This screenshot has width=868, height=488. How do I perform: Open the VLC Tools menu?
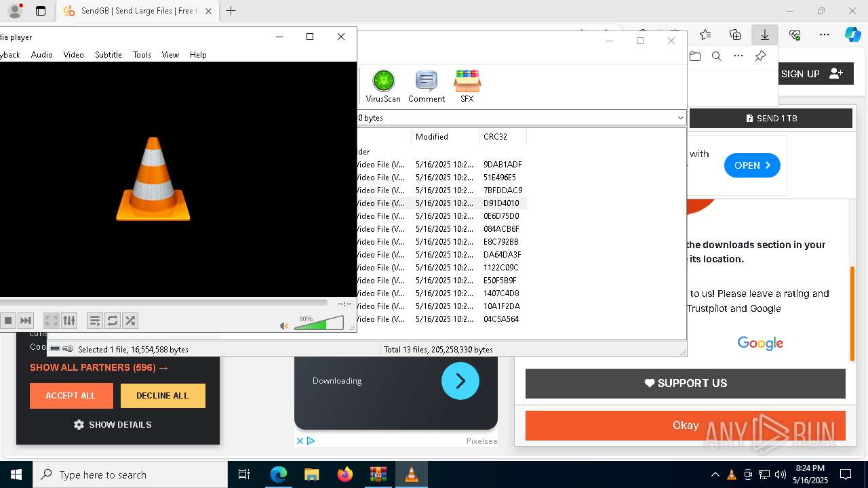pos(142,55)
